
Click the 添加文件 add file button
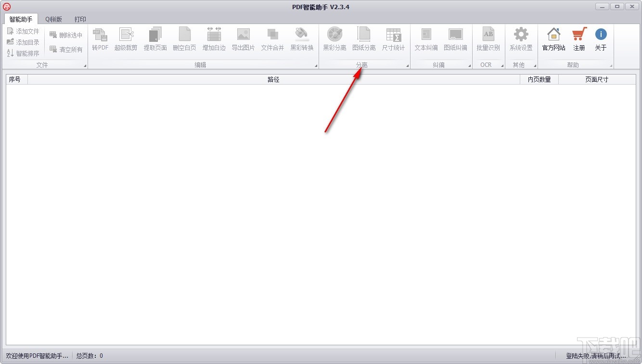(x=23, y=31)
